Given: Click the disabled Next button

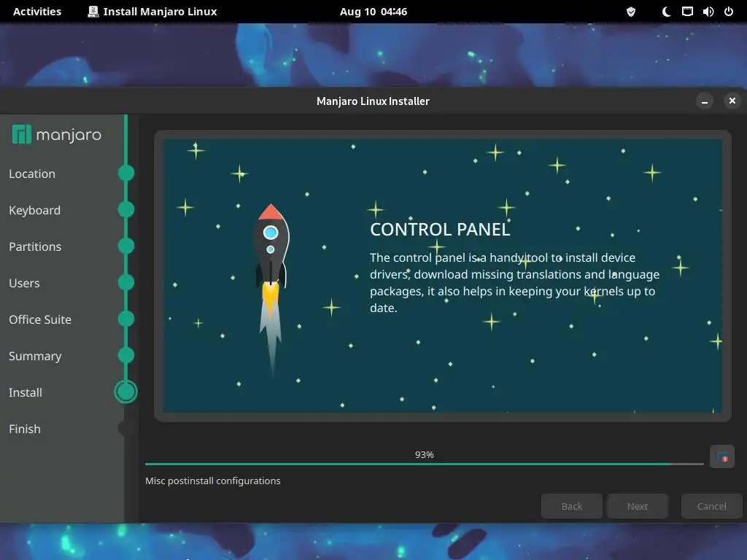Looking at the screenshot, I should coord(638,506).
